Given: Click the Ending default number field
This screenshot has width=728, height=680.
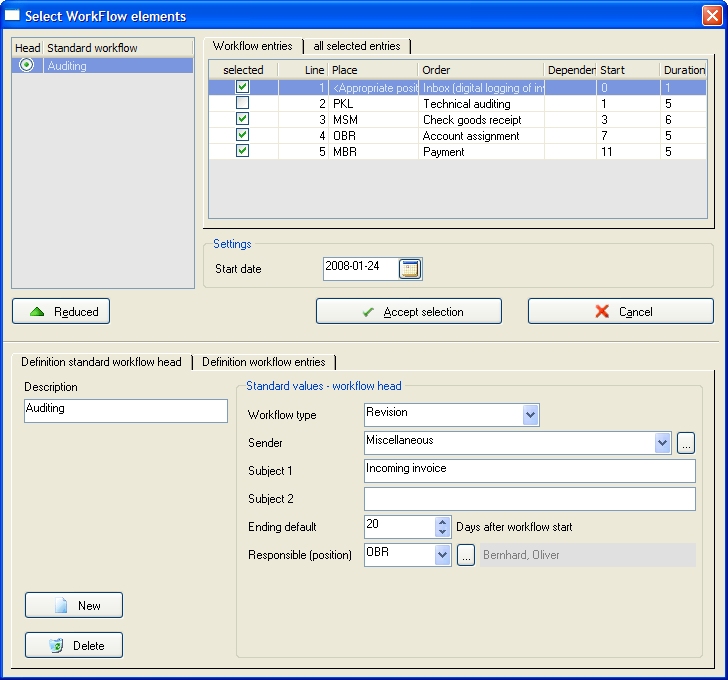Looking at the screenshot, I should point(400,527).
